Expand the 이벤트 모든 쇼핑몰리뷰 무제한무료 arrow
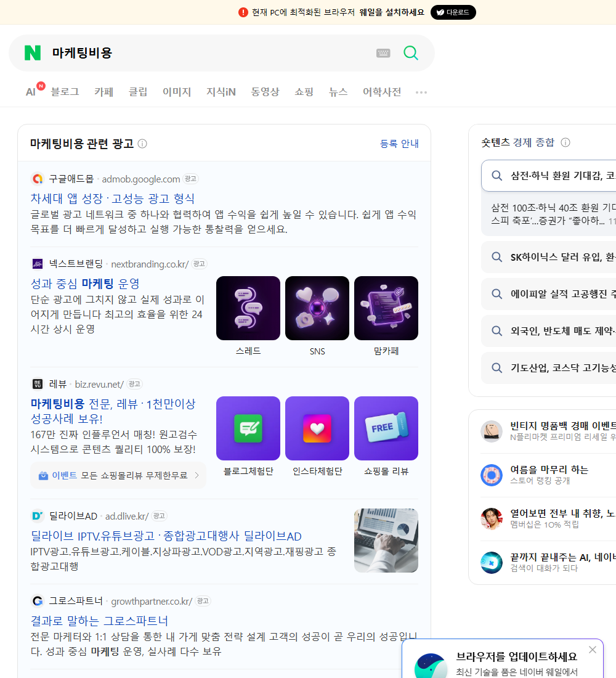616x678 pixels. [x=197, y=476]
